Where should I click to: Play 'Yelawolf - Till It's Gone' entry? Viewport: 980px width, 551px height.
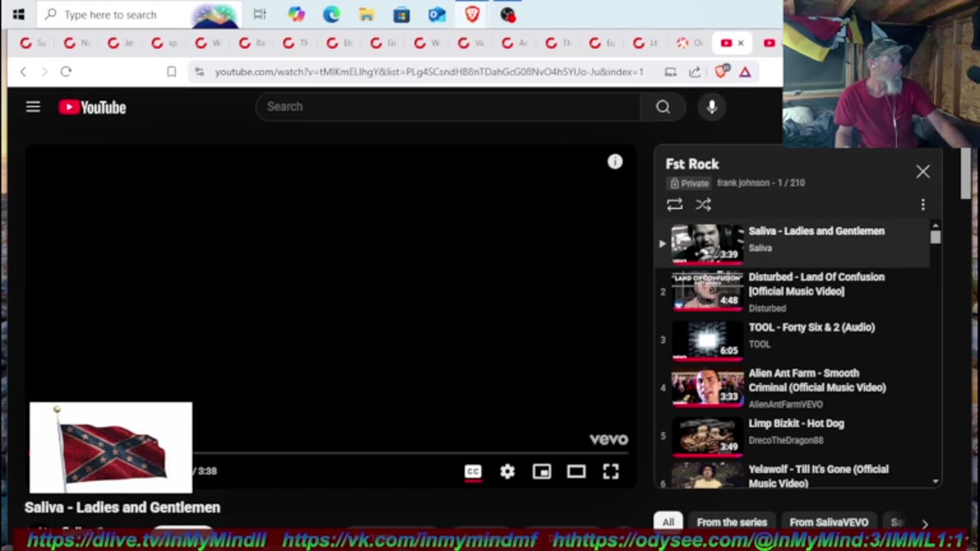[793, 475]
